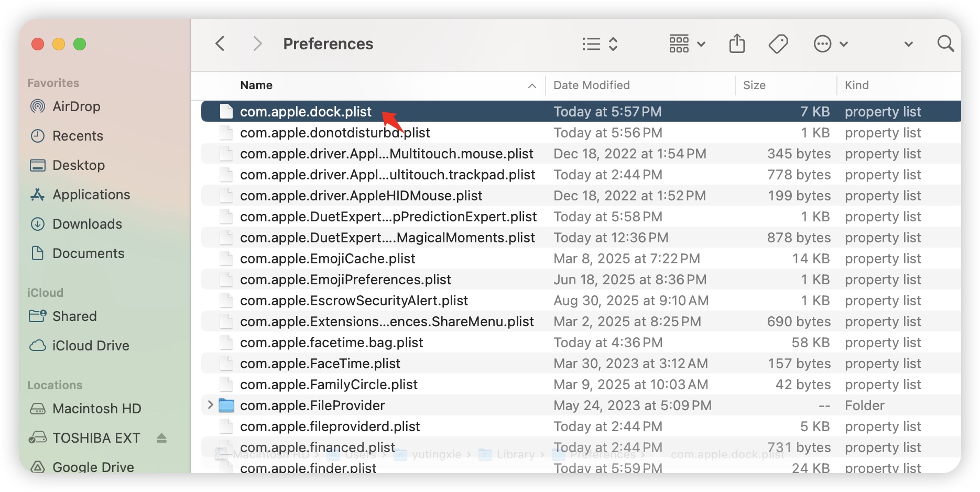This screenshot has width=980, height=492.
Task: Click the com.apple.EmojiCache.plist file icon
Action: 226,258
